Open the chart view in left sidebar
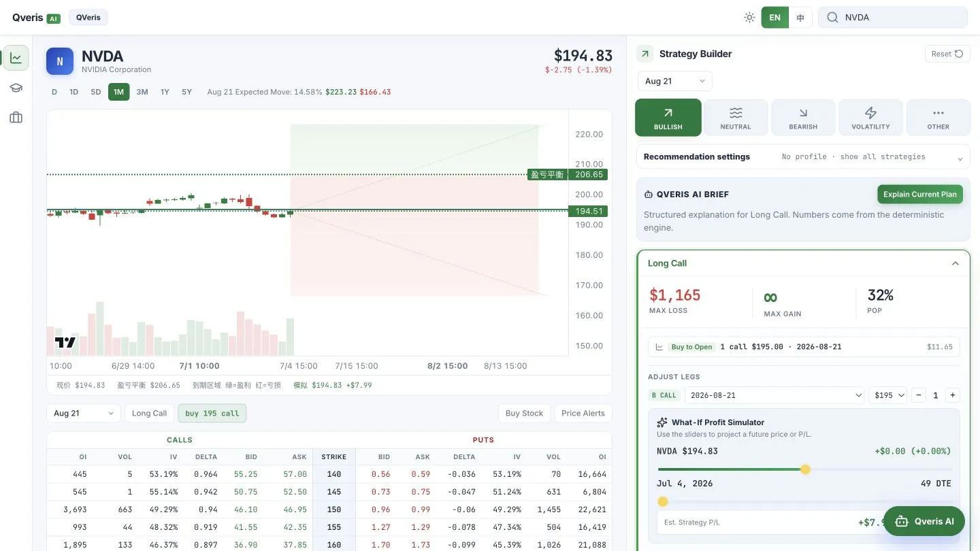Screen dimensions: 980x551 coord(16,59)
